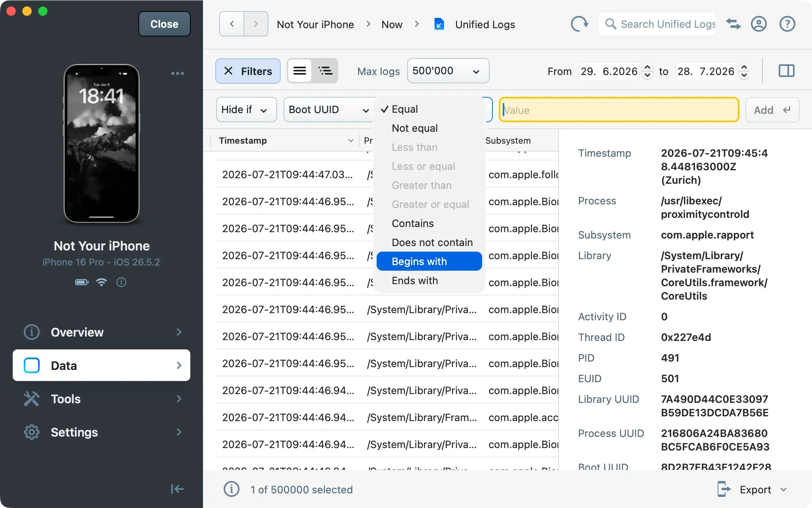812x508 pixels.
Task: Open the Boot UUID field dropdown
Action: coord(329,110)
